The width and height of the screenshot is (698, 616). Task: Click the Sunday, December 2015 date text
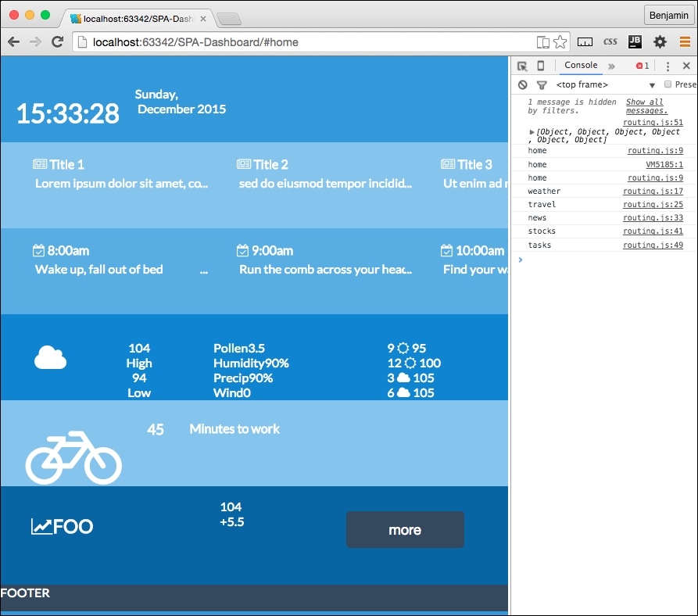coord(181,102)
